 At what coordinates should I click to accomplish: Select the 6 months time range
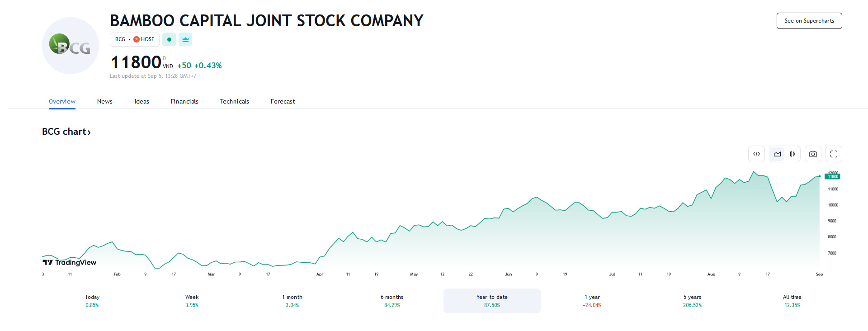[x=392, y=301]
